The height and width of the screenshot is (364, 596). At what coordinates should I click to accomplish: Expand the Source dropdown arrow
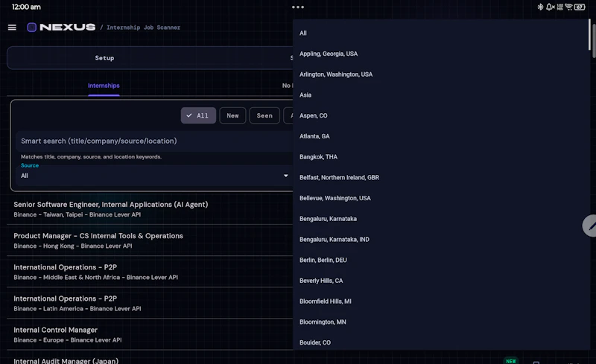tap(286, 176)
